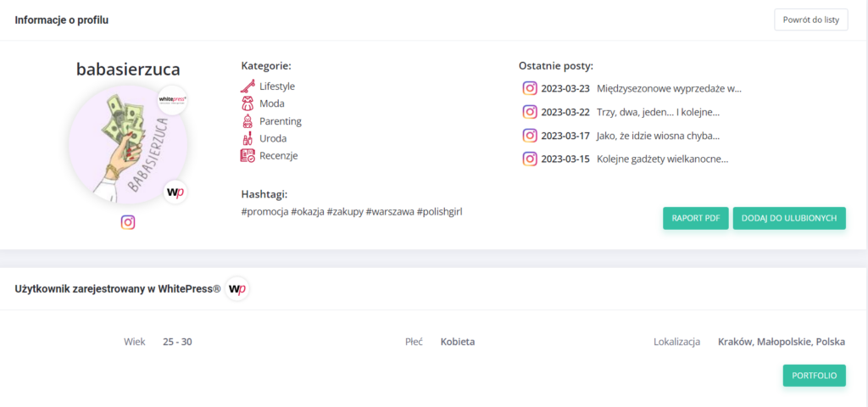
Task: Click hashtag #zakupy
Action: (345, 211)
